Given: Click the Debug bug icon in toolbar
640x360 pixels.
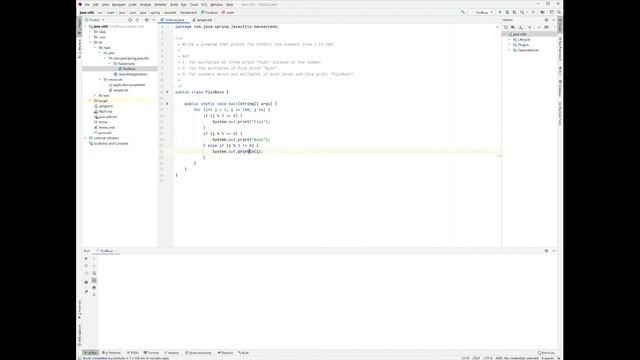Looking at the screenshot, I should coord(507,12).
